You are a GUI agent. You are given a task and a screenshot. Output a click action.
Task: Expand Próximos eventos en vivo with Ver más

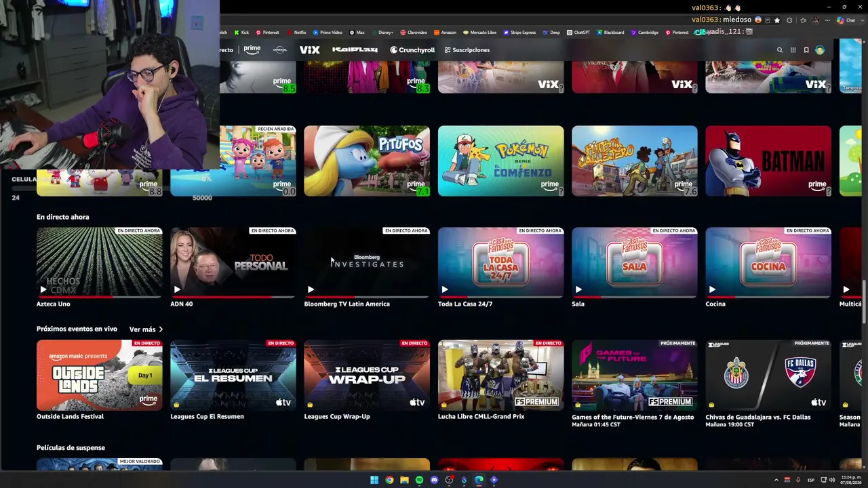pos(146,329)
